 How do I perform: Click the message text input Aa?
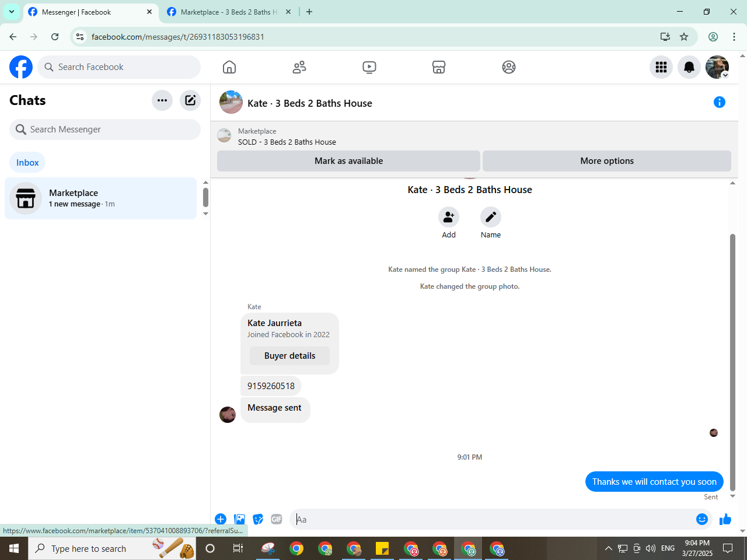493,519
